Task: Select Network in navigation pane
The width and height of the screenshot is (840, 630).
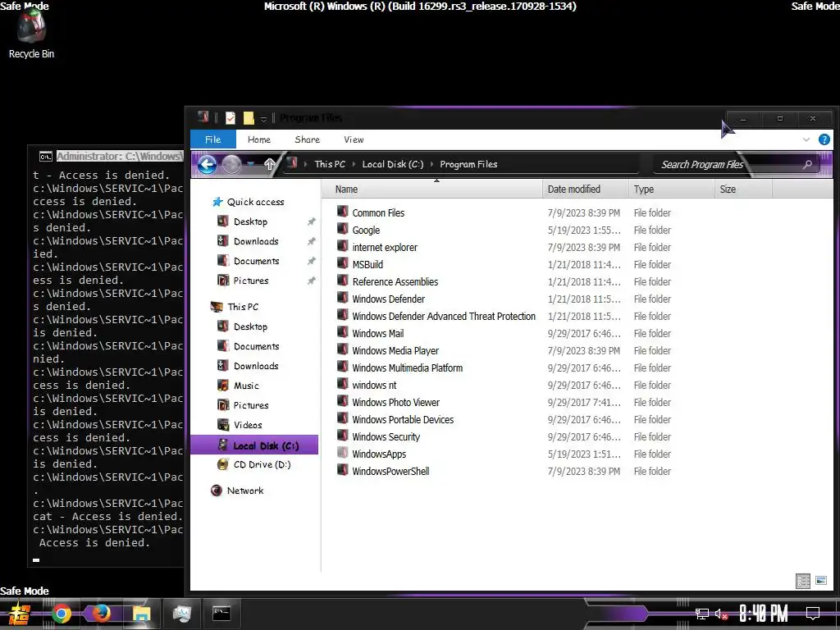Action: point(237,491)
